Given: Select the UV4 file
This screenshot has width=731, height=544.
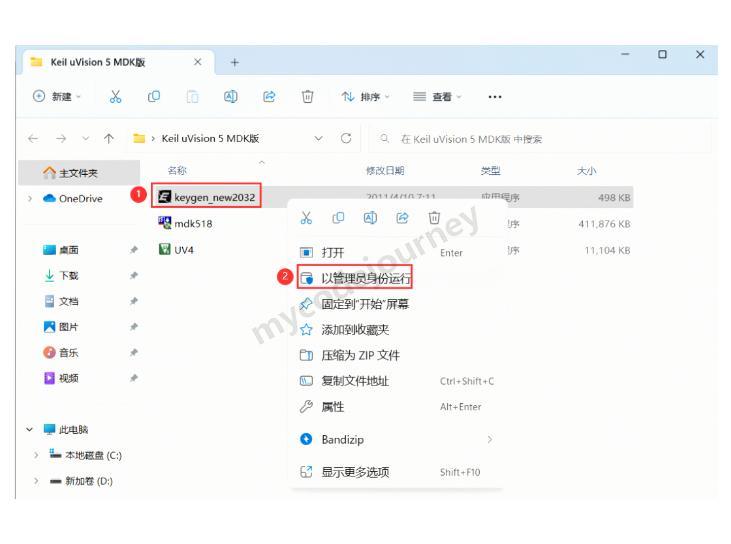Looking at the screenshot, I should [x=176, y=249].
